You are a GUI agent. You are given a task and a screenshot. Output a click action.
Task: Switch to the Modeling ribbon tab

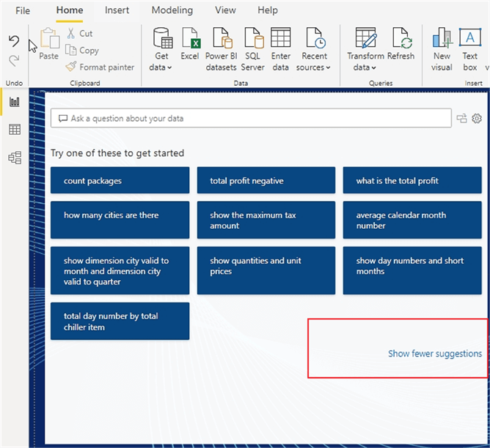[x=172, y=10]
